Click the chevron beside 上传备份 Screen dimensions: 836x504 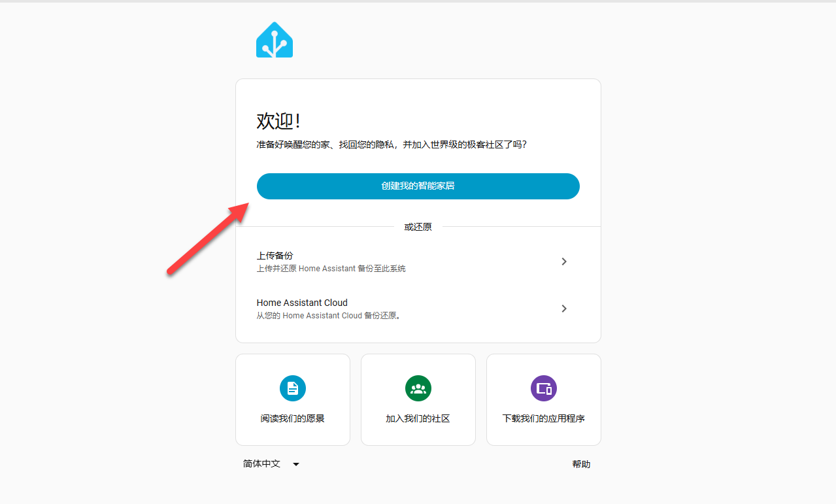(x=563, y=261)
